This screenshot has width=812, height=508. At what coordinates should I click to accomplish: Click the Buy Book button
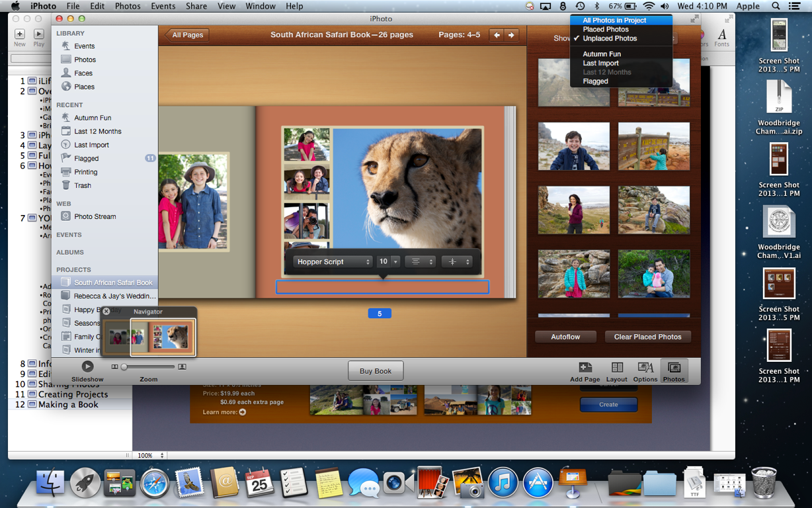(x=376, y=371)
